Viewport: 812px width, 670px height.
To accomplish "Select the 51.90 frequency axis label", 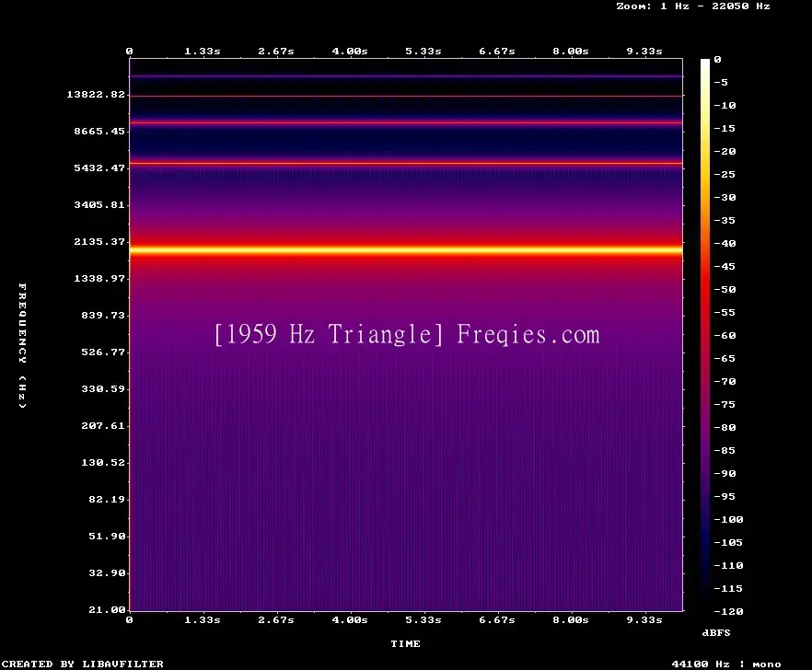I will pyautogui.click(x=107, y=536).
